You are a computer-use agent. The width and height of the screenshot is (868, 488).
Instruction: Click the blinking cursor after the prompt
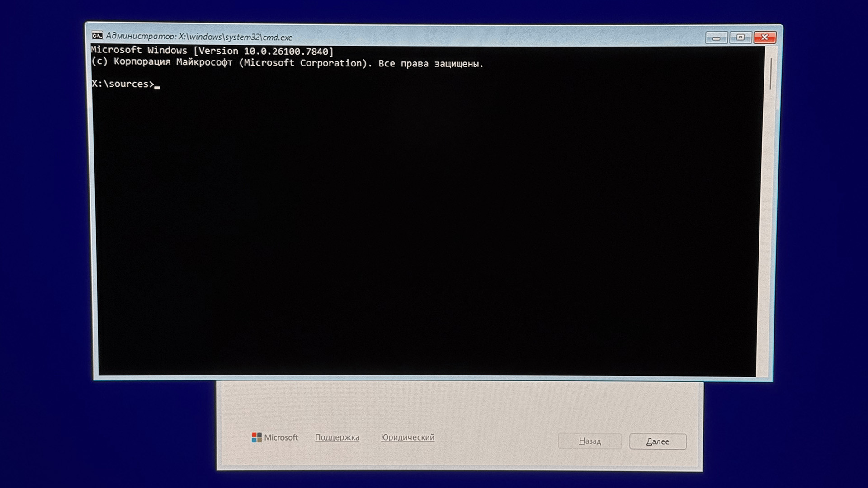157,87
